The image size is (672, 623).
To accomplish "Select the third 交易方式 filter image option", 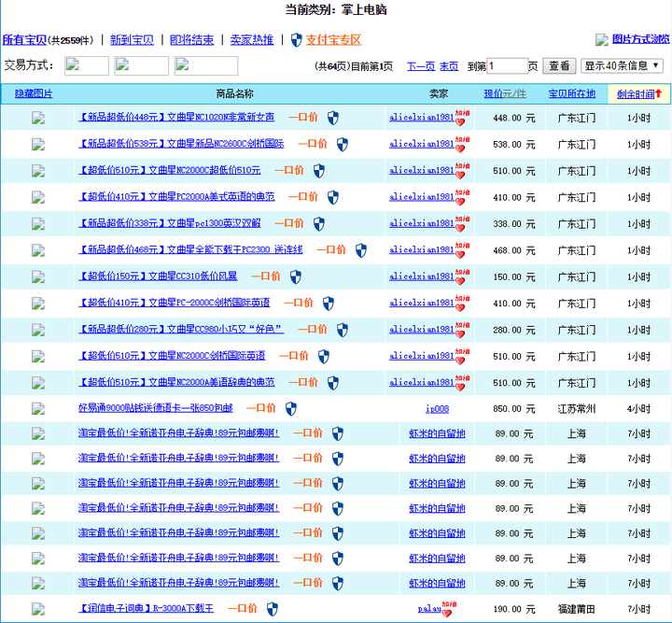I will 206,65.
